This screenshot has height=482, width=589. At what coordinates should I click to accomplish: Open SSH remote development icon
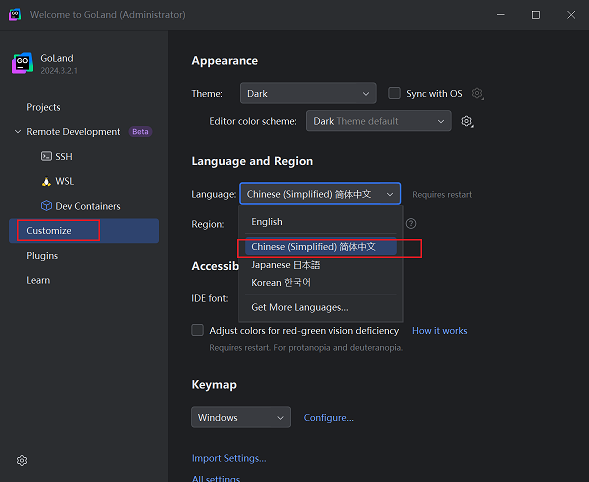(46, 156)
